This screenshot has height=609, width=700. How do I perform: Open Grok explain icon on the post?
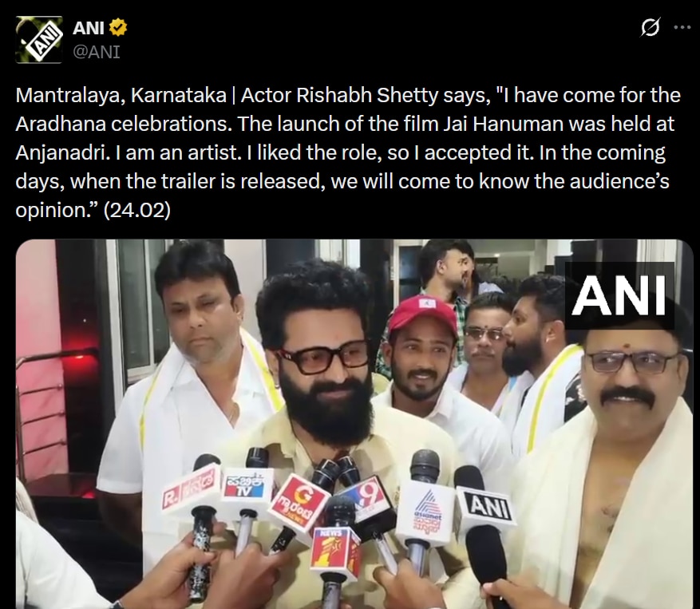(x=650, y=28)
